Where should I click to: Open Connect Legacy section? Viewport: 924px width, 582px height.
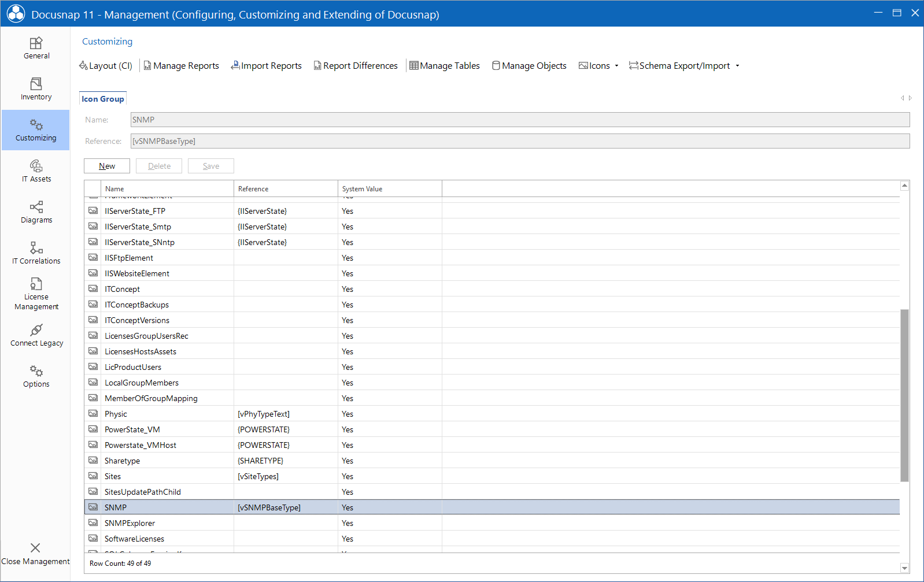pyautogui.click(x=36, y=336)
